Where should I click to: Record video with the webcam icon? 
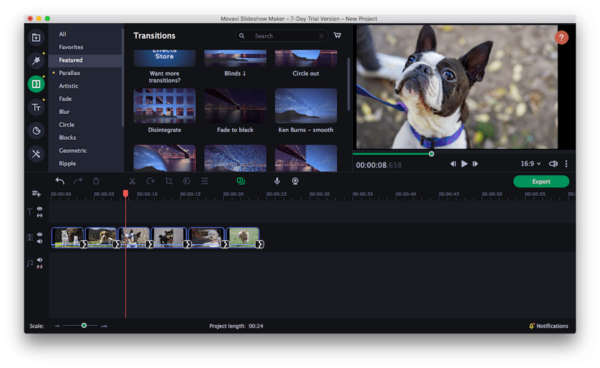(x=295, y=181)
